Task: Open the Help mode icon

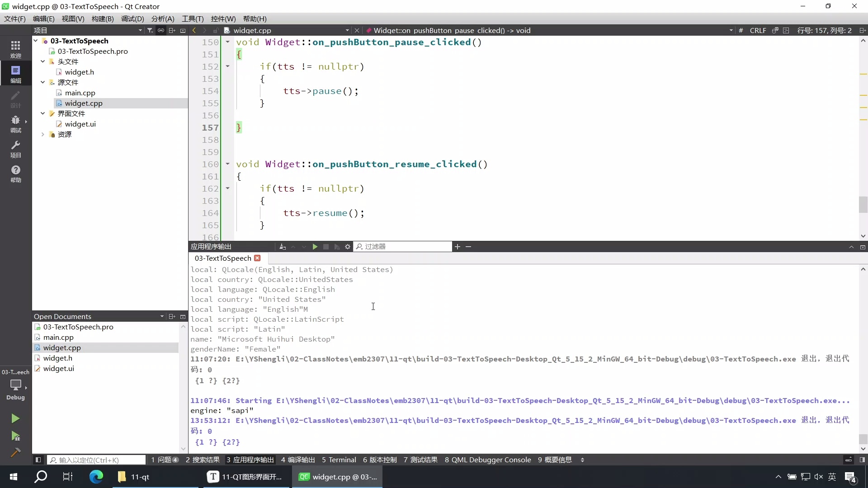Action: tap(15, 173)
